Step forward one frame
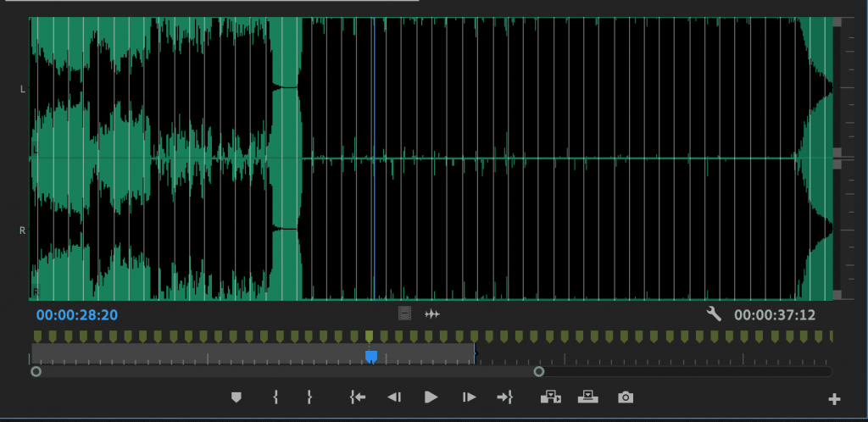Screen dimensions: 868x422 point(469,397)
